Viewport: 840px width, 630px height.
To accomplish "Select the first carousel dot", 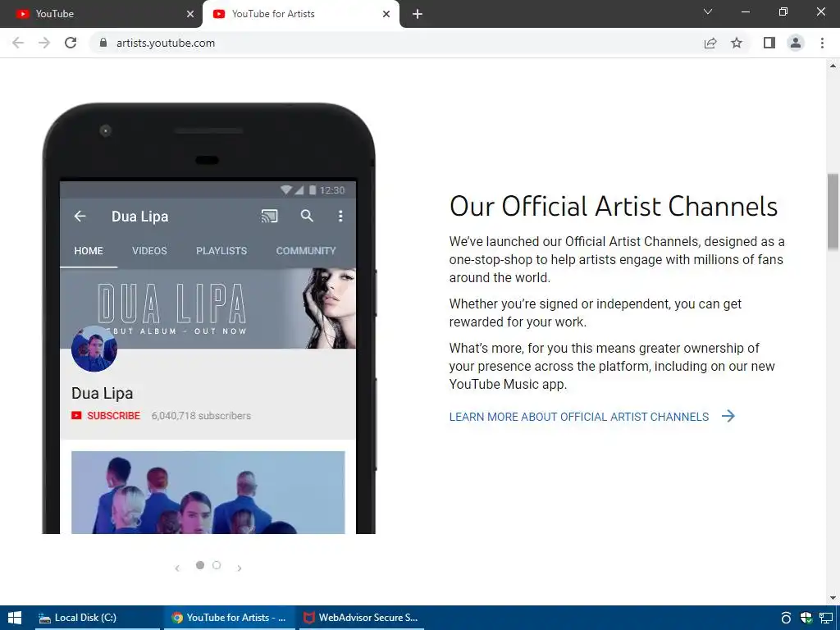I will click(200, 565).
